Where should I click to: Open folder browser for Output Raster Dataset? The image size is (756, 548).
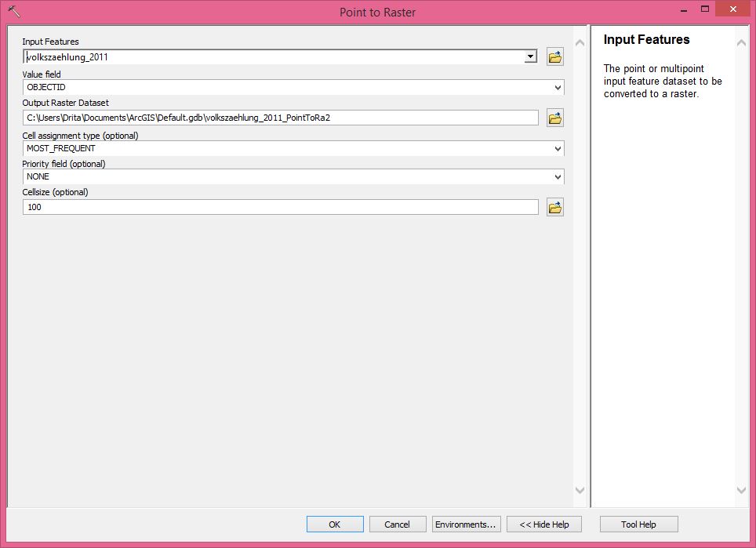[555, 118]
